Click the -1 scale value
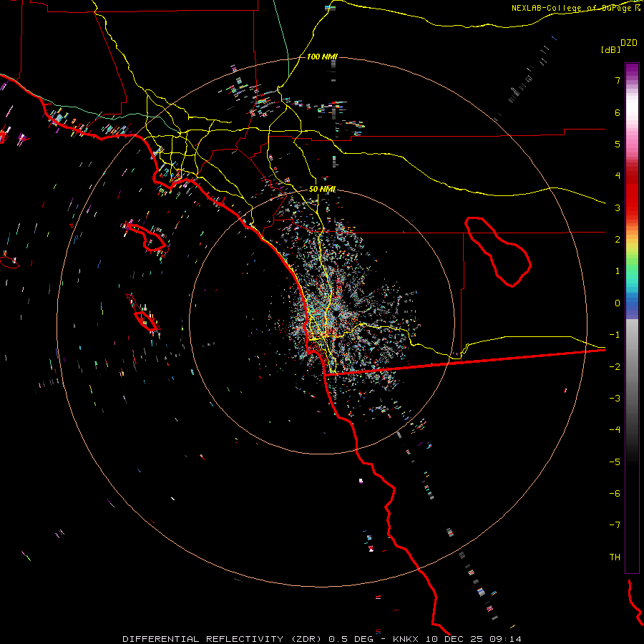Viewport: 644px width, 644px height. [x=615, y=335]
